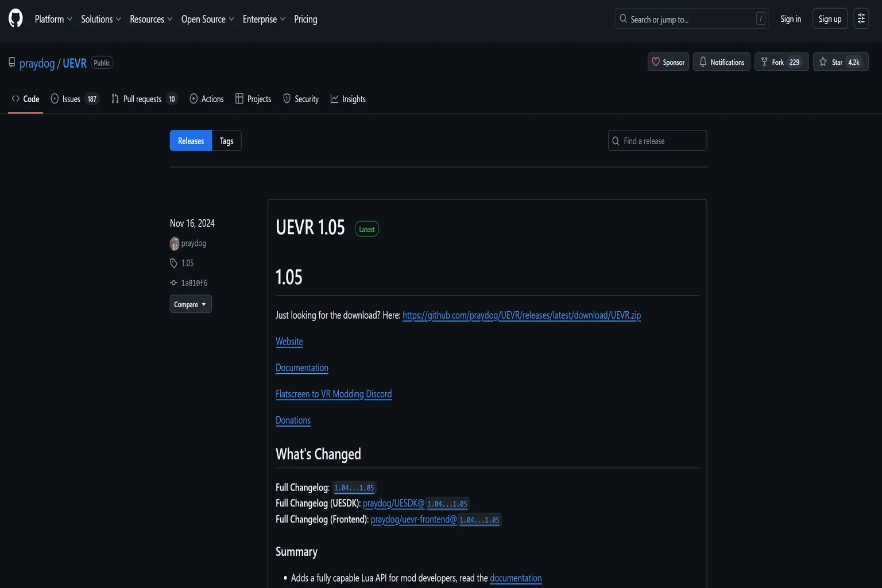Click the search magnifier icon in header
This screenshot has height=588, width=882.
point(623,19)
